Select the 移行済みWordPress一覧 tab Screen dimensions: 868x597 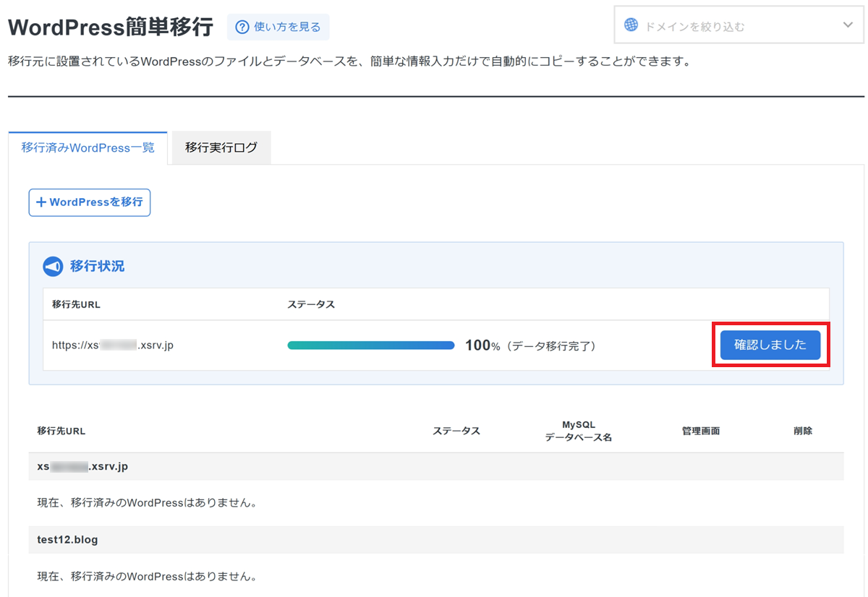pos(88,147)
